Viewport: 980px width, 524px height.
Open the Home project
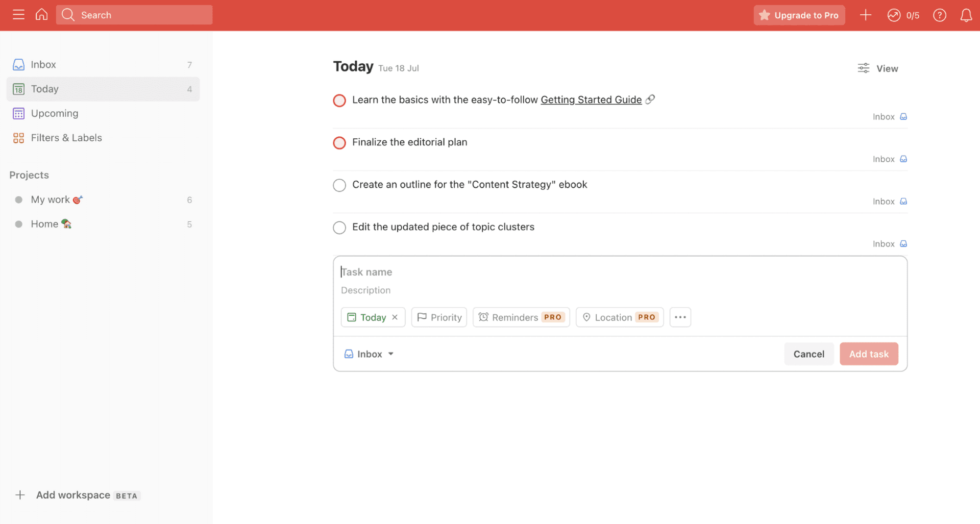(x=103, y=224)
